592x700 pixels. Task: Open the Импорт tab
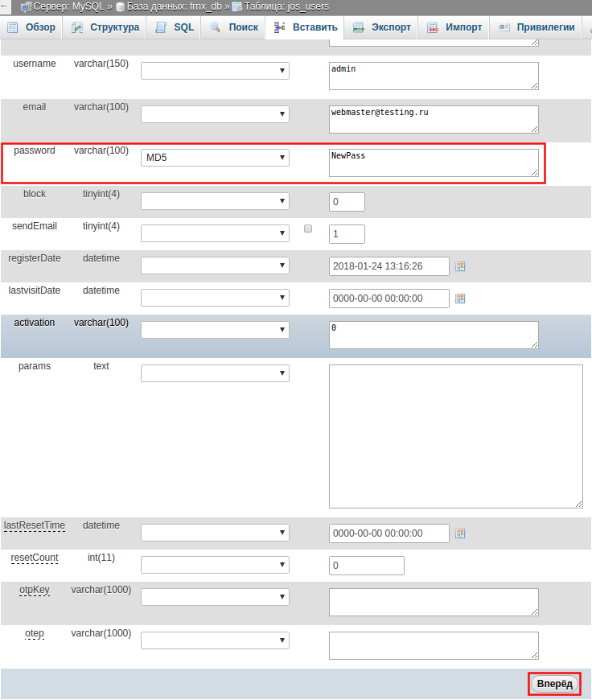(454, 27)
